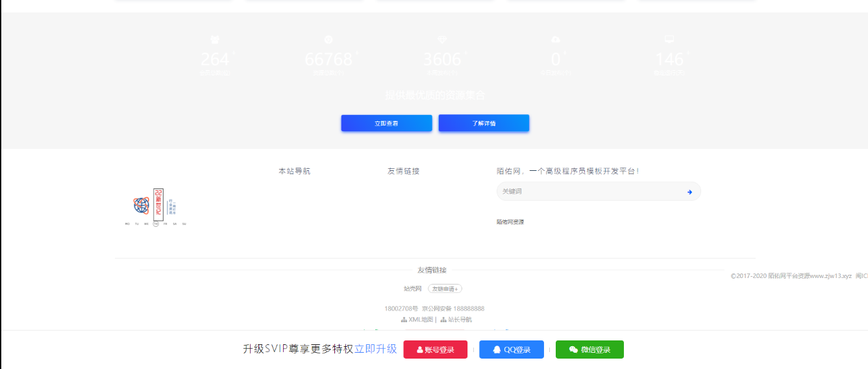
Task: Click the diamond icon above 3606
Action: [x=442, y=40]
